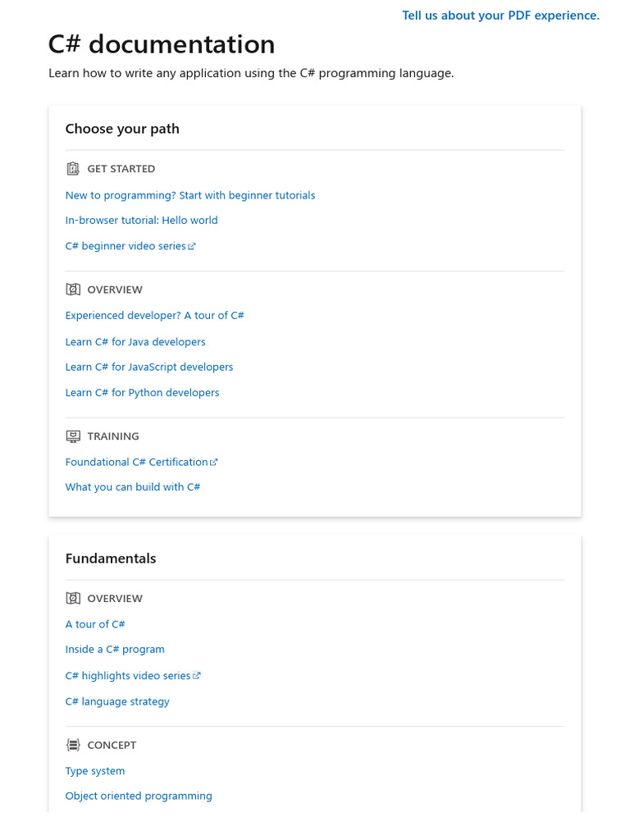Open Type system concept link

95,771
